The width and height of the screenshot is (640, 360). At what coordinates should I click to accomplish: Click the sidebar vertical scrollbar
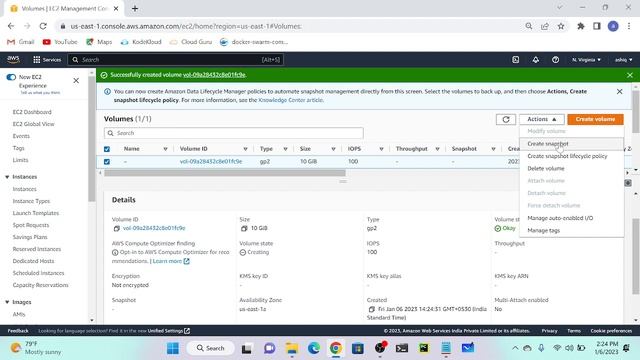(x=91, y=139)
